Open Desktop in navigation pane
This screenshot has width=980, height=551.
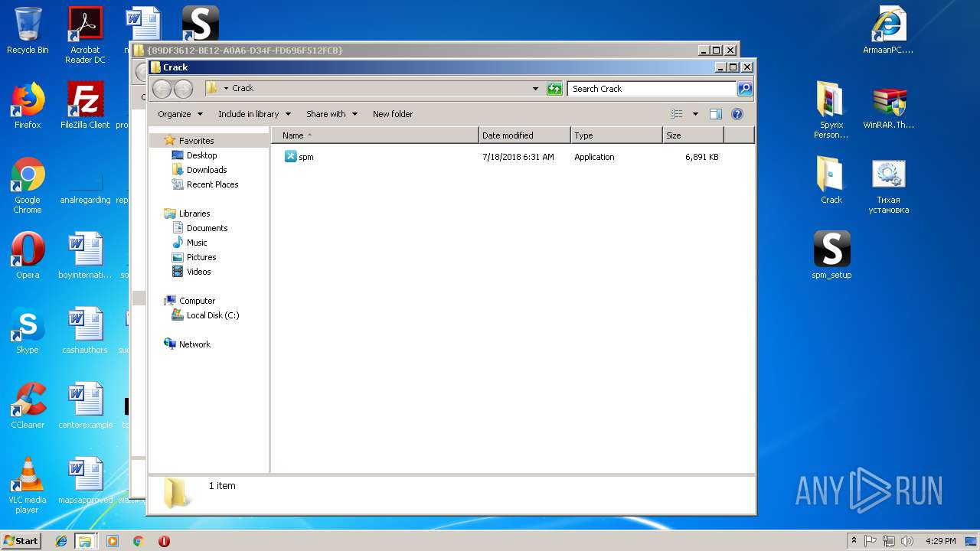(201, 155)
